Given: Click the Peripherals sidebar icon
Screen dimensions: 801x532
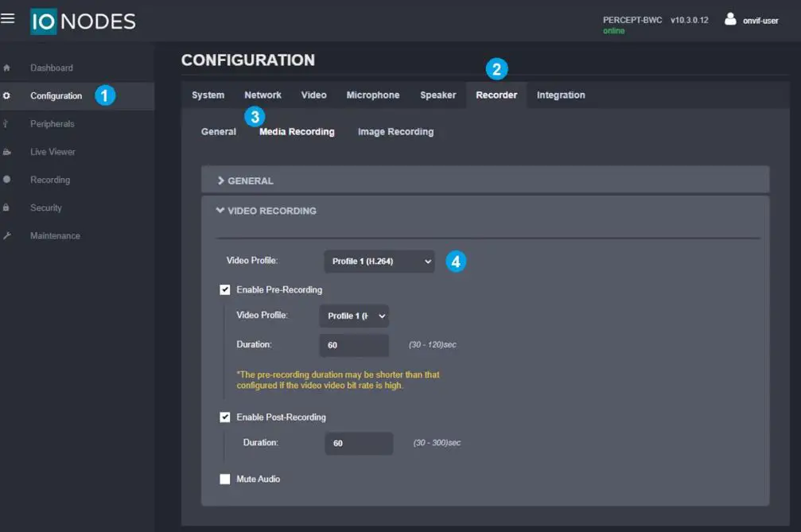Looking at the screenshot, I should (6, 123).
